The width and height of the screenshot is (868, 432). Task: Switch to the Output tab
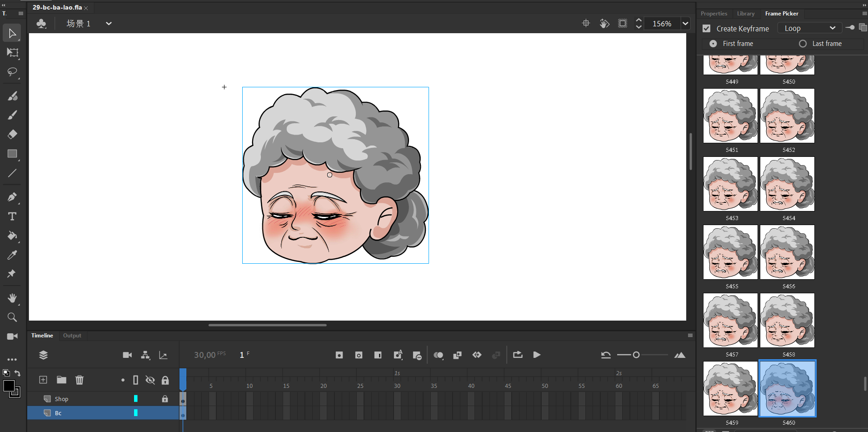point(72,336)
